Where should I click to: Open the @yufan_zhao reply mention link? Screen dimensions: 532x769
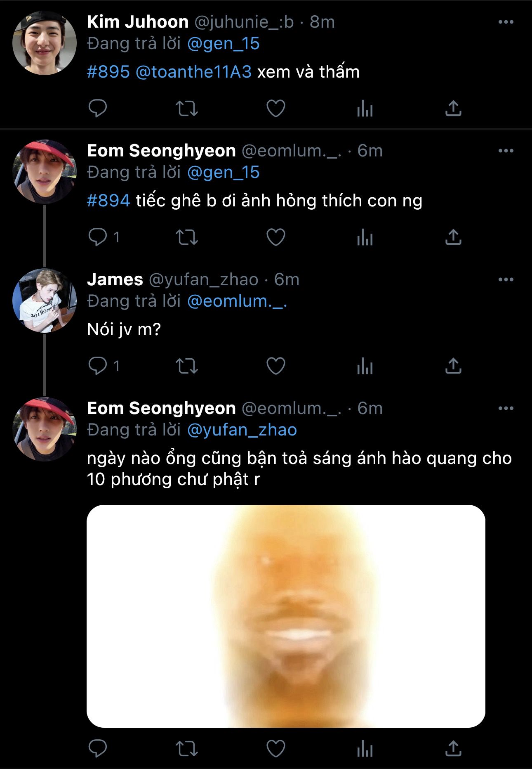click(242, 430)
